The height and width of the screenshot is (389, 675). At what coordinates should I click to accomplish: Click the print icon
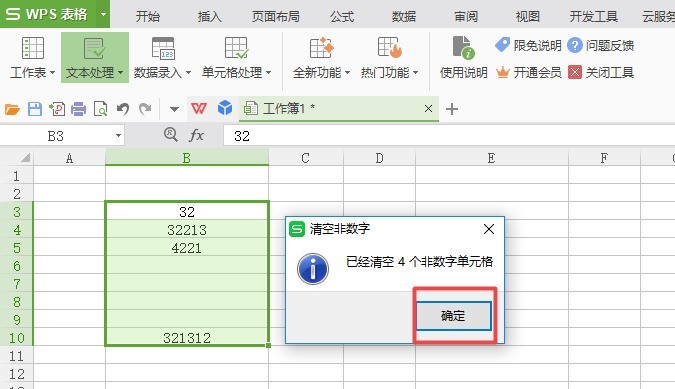coord(78,109)
